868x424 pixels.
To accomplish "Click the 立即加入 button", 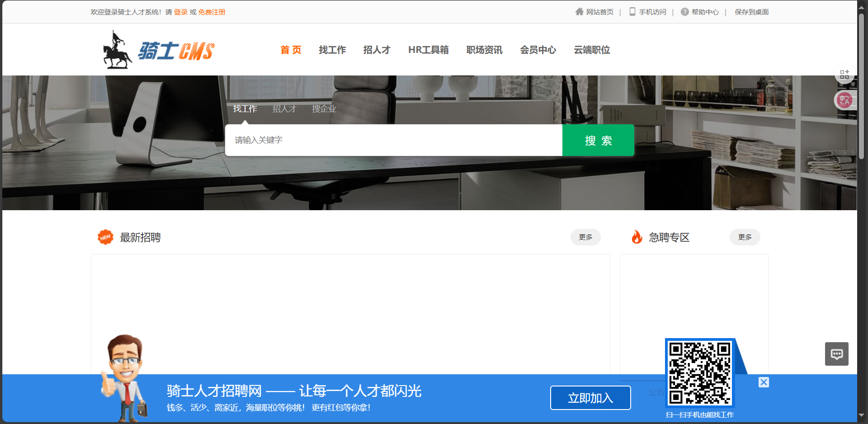I will (590, 398).
